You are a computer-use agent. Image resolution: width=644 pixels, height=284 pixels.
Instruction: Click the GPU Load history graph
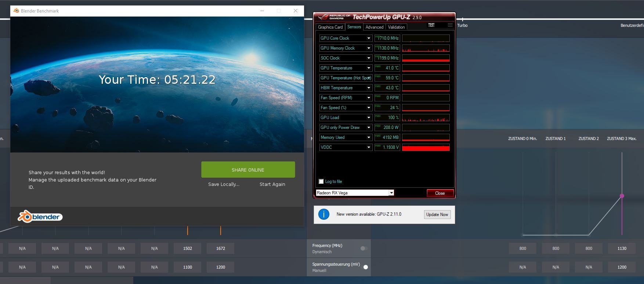426,118
